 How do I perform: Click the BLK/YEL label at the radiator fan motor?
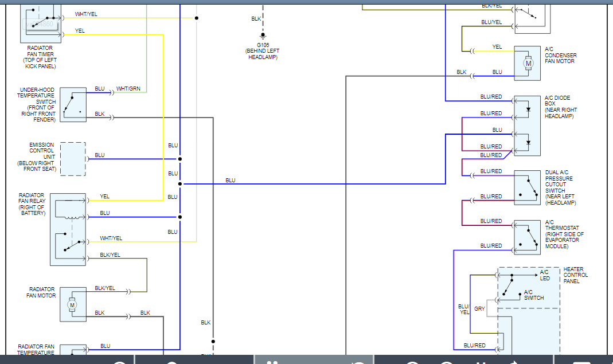(105, 288)
